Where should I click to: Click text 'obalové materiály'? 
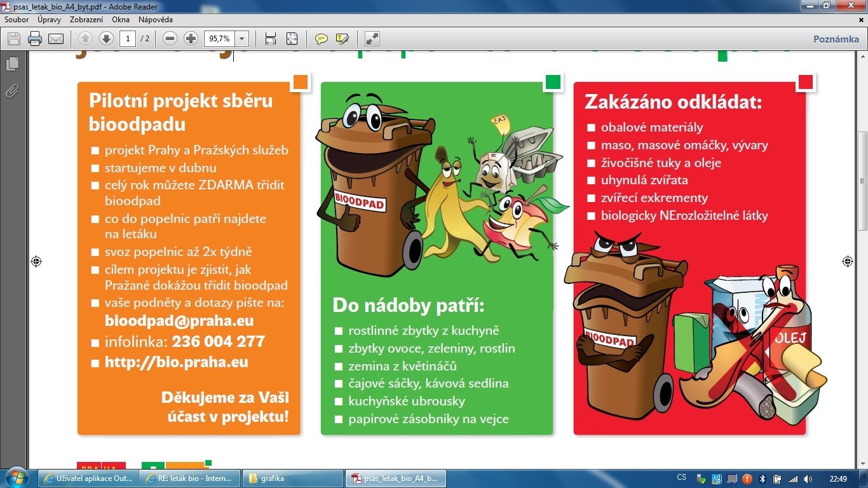(x=652, y=127)
